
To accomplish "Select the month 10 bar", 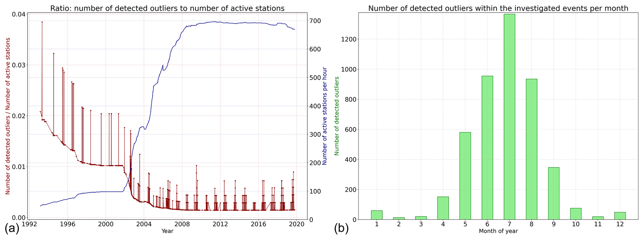I will pos(575,214).
